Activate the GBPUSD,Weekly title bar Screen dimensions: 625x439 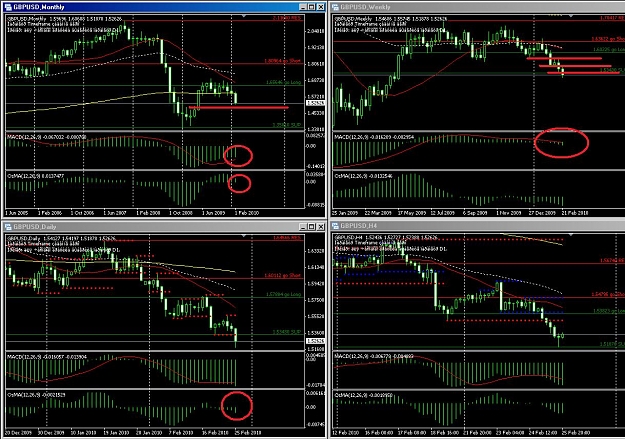click(x=478, y=7)
